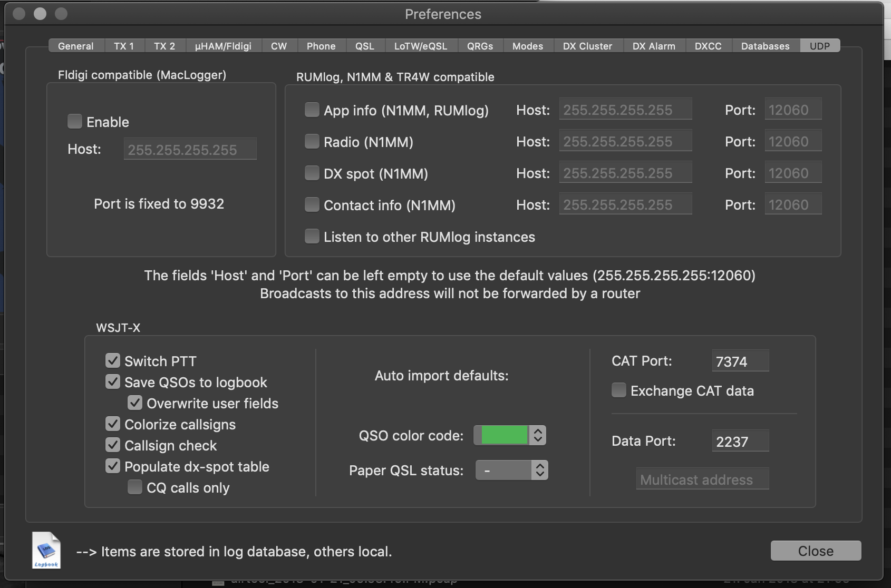Click the Data Port field 2237
891x588 pixels.
click(x=740, y=441)
